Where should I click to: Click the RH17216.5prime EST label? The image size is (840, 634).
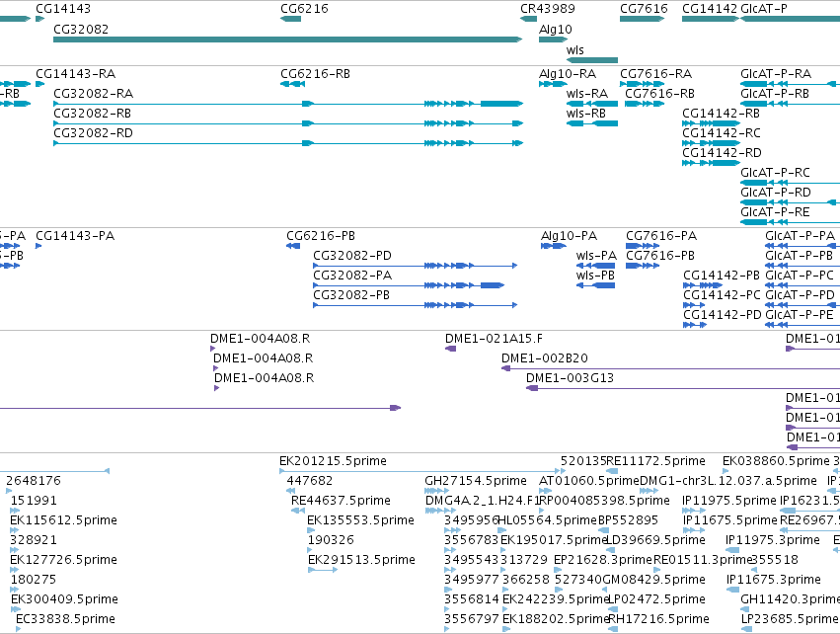click(x=658, y=619)
